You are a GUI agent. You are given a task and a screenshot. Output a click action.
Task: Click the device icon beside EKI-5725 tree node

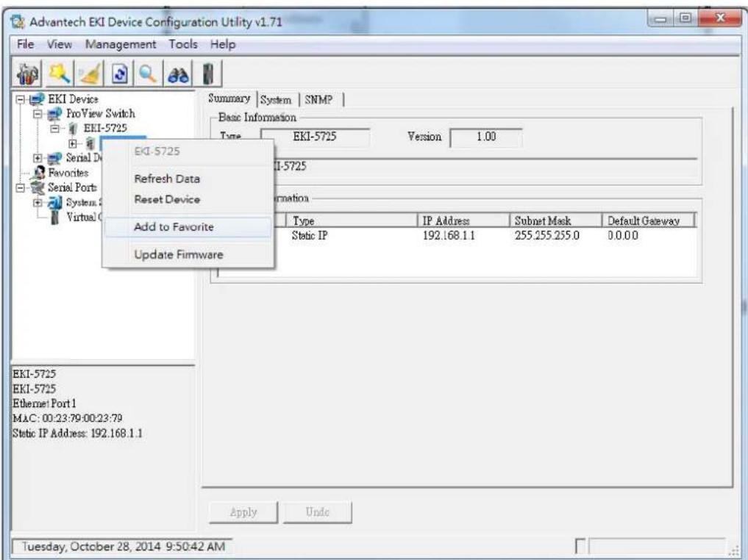point(73,129)
